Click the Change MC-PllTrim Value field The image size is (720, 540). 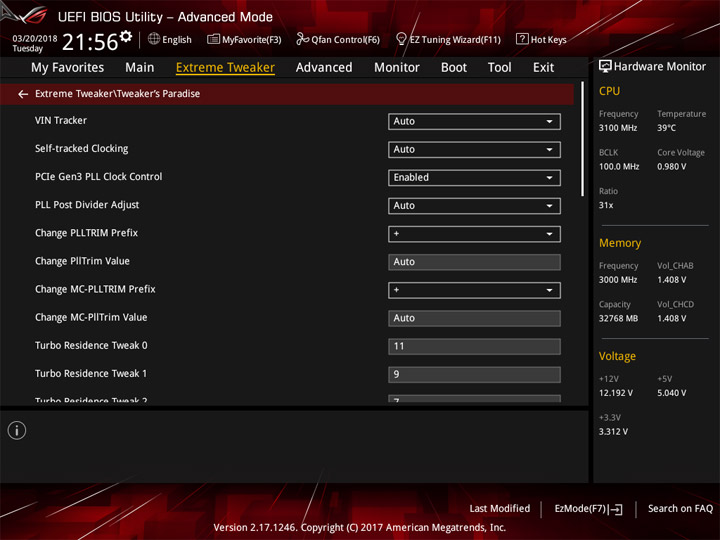(x=474, y=318)
